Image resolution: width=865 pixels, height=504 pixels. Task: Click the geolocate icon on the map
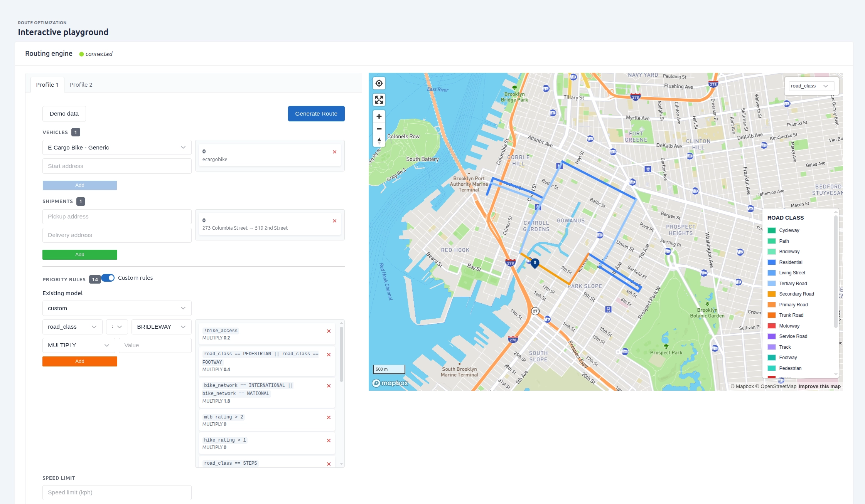coord(379,83)
